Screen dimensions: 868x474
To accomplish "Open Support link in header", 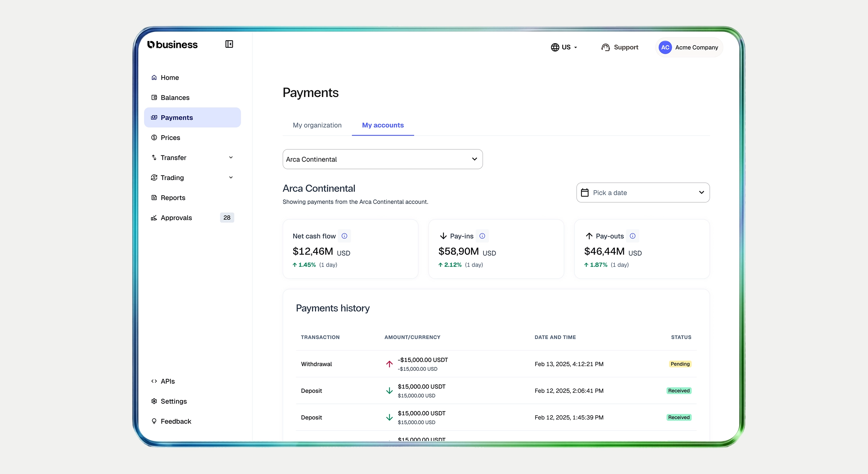I will 620,47.
